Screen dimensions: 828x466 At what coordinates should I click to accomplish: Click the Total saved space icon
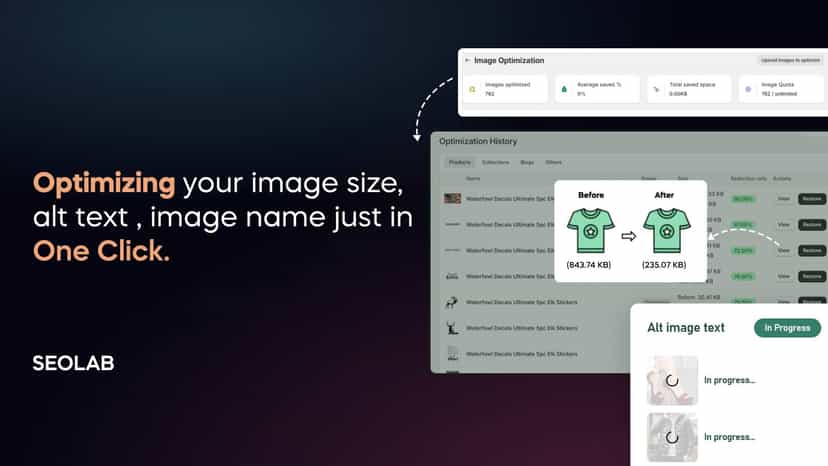pos(656,89)
